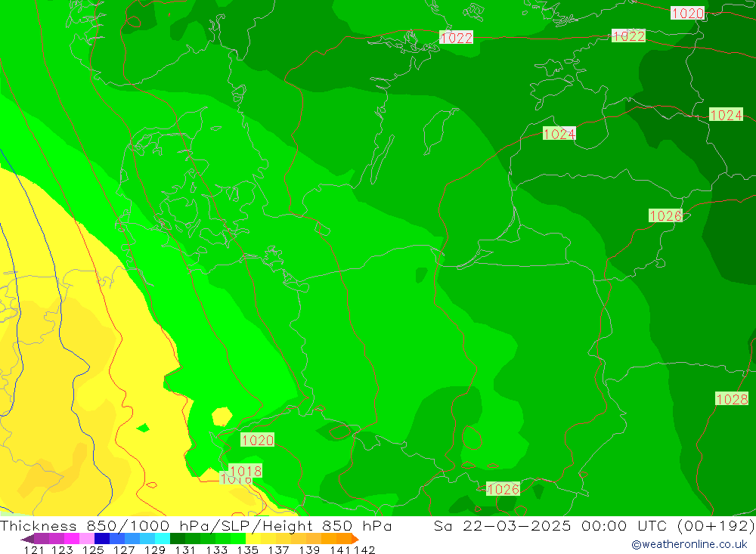Click the forecast date 'Sa 22-03-2025 00:00 UTC'
756x554 pixels.
pos(550,525)
